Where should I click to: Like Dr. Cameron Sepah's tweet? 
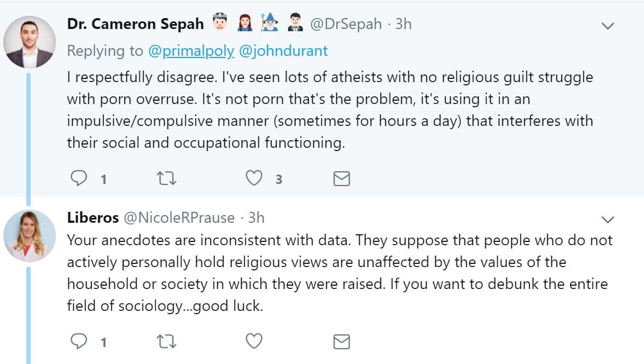coord(254,178)
